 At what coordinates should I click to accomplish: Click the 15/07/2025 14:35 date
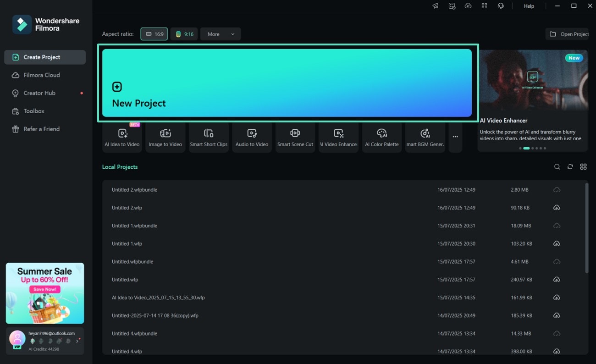456,298
